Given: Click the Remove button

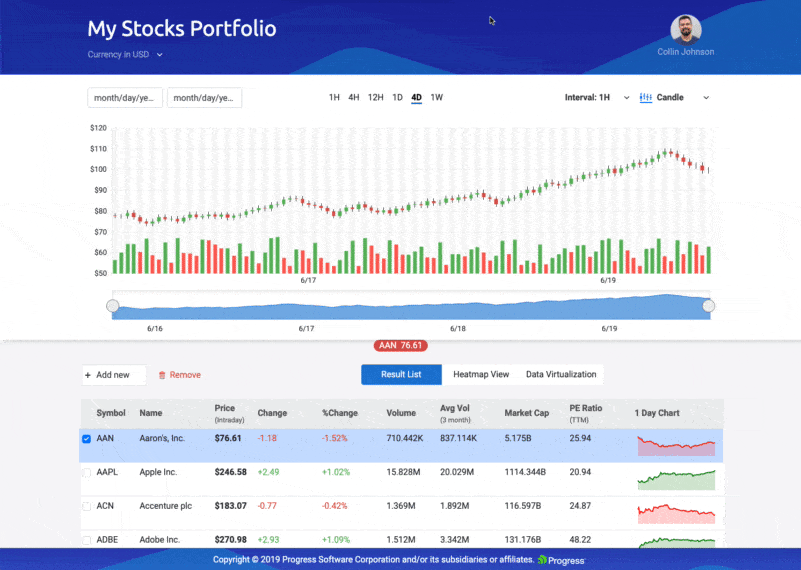Looking at the screenshot, I should coord(179,375).
